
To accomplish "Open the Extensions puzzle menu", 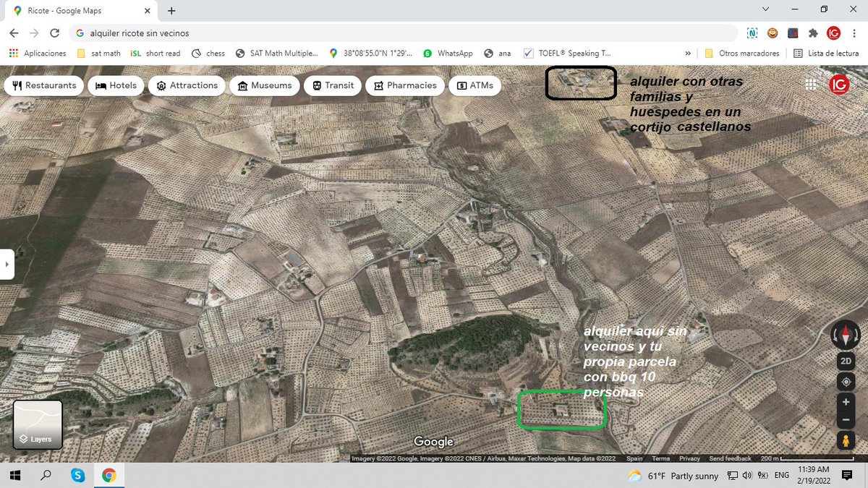I will coord(813,33).
